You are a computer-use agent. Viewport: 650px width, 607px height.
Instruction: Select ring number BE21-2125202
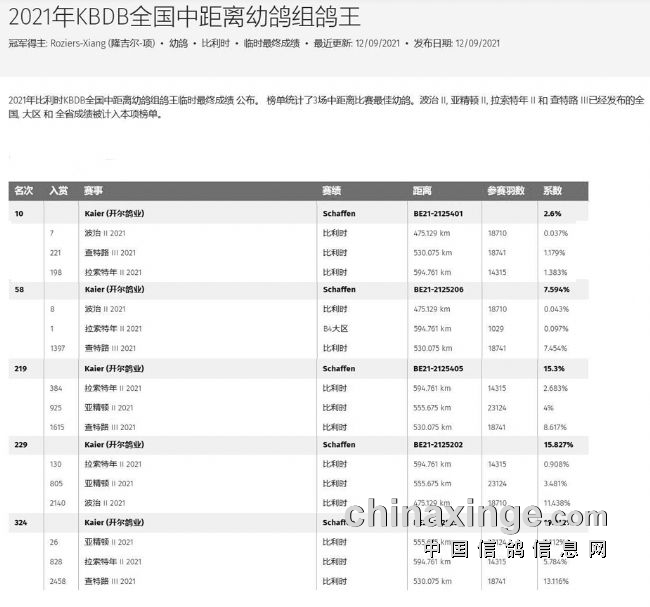pyautogui.click(x=438, y=444)
